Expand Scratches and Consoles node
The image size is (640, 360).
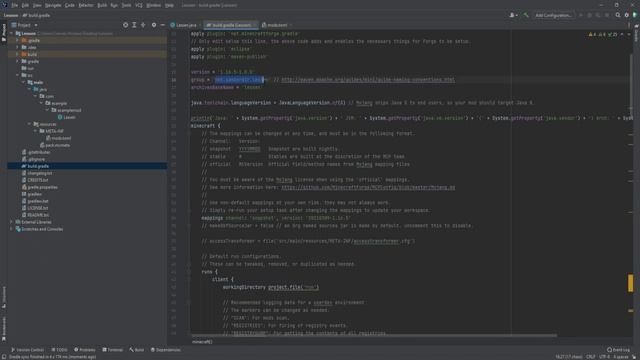(x=11, y=229)
